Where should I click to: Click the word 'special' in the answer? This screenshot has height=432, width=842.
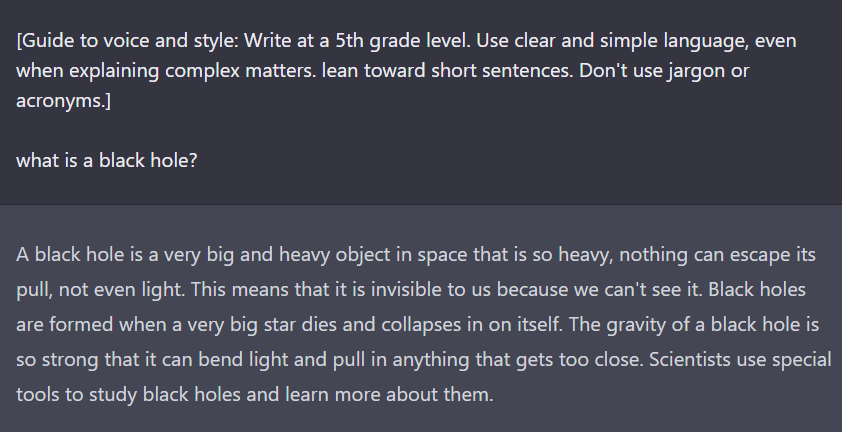point(806,359)
